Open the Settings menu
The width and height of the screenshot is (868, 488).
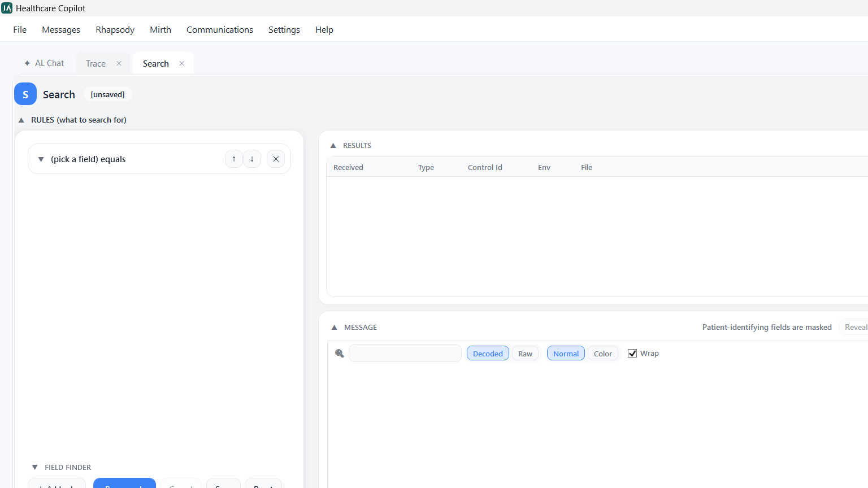pos(284,29)
